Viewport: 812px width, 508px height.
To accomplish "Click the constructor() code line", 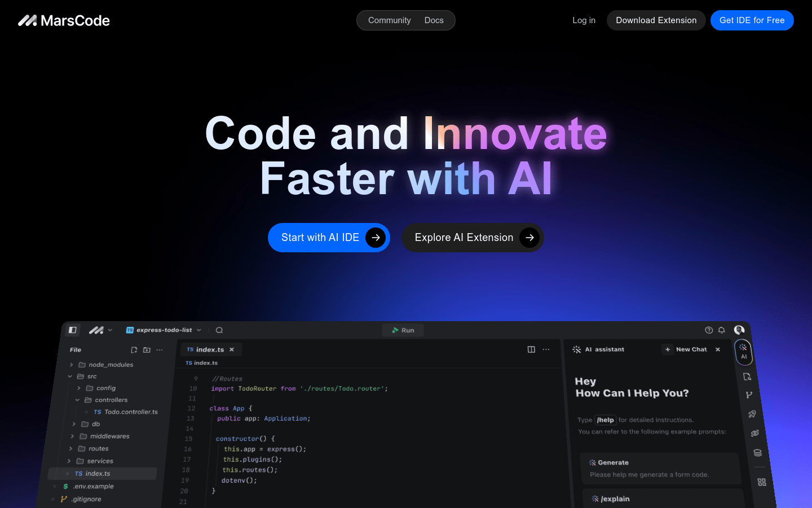I will tap(245, 439).
